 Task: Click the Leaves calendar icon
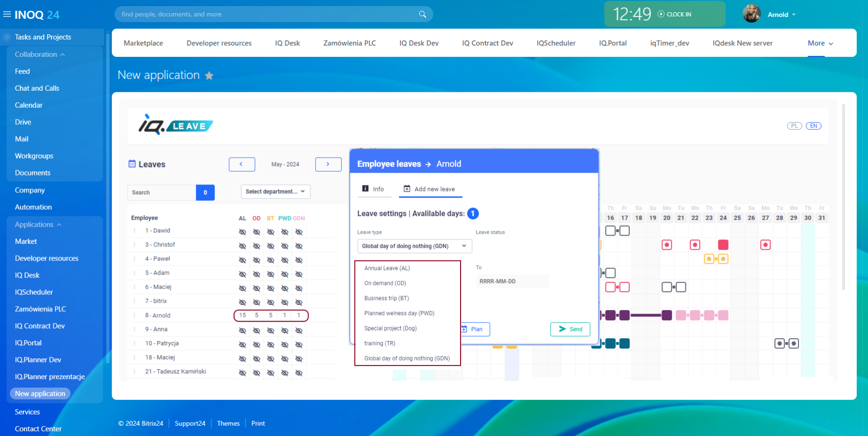[x=132, y=164]
